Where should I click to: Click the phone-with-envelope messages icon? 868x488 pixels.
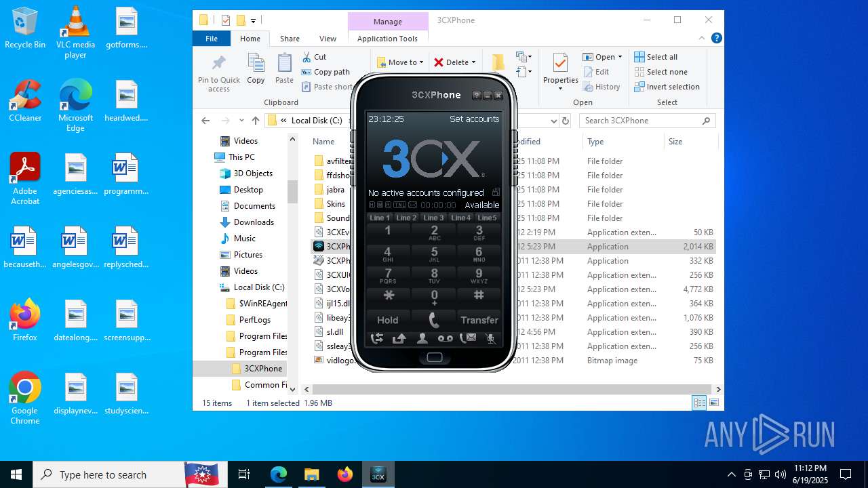[468, 338]
